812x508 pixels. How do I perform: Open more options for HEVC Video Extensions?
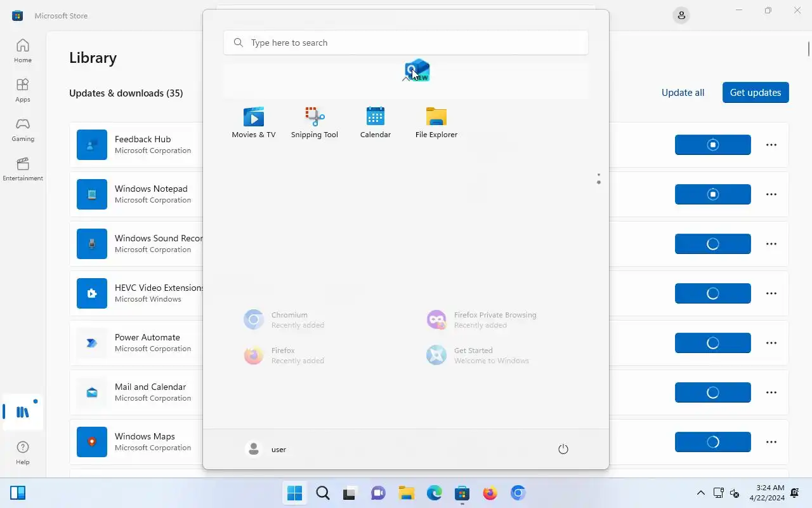(771, 293)
